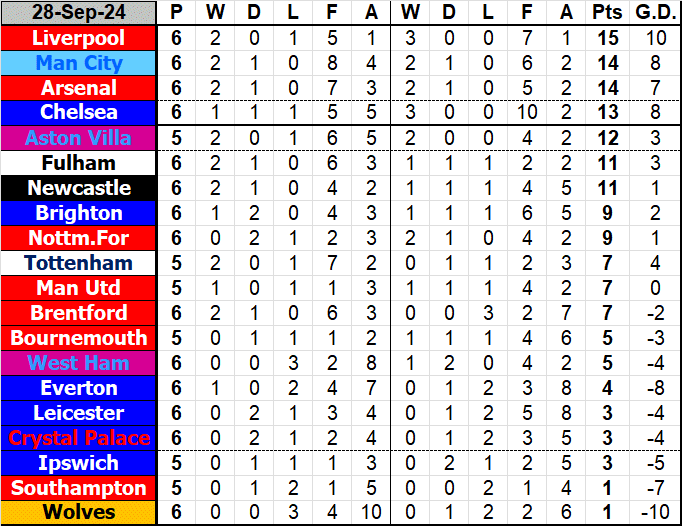Click Wolves' goal difference of -10

tap(652, 513)
